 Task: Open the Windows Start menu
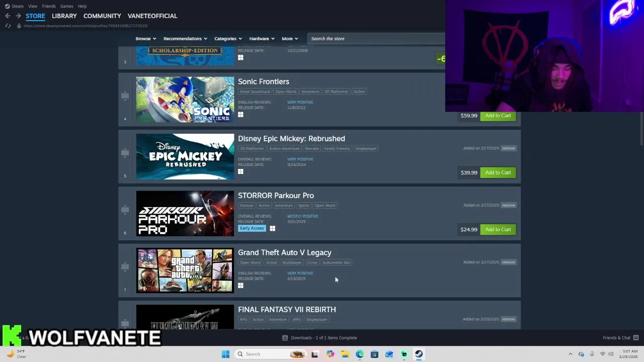[225, 354]
